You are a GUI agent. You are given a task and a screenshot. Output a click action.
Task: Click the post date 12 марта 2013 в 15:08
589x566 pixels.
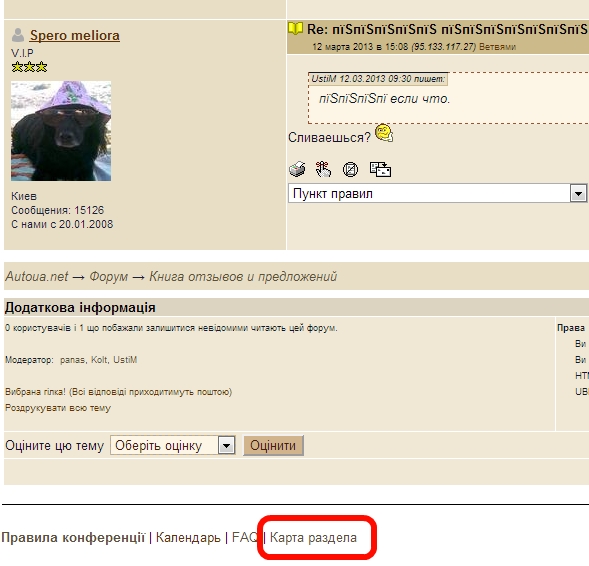click(360, 47)
